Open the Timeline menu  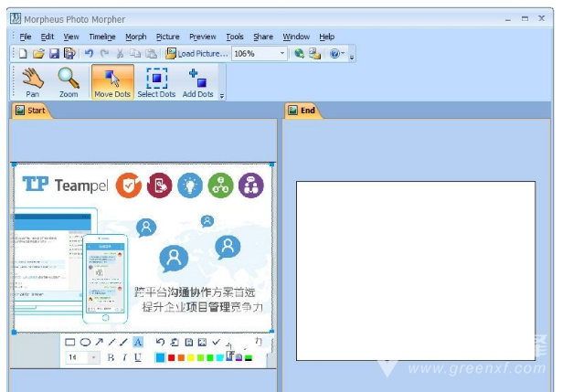point(102,37)
